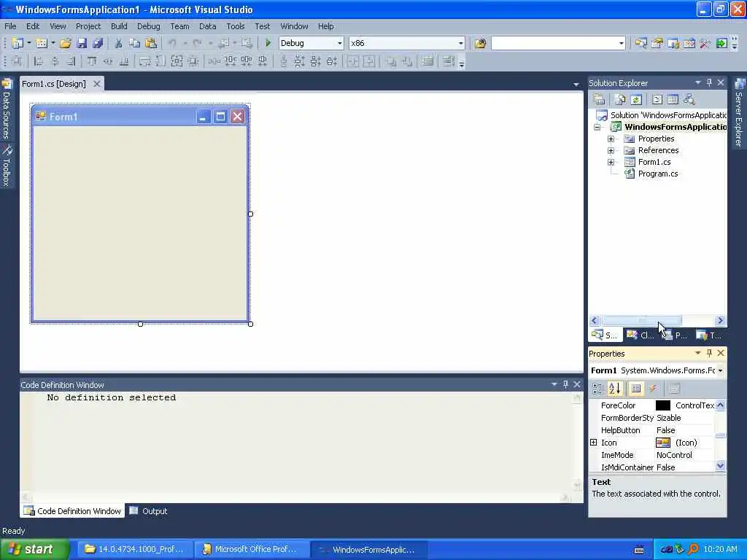Click the Windows start button

[34, 549]
